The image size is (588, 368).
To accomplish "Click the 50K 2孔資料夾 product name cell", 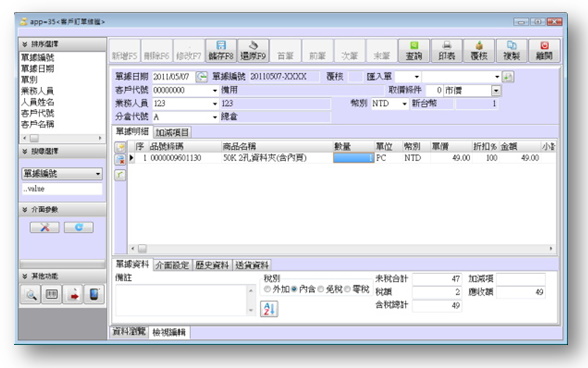I will 277,158.
